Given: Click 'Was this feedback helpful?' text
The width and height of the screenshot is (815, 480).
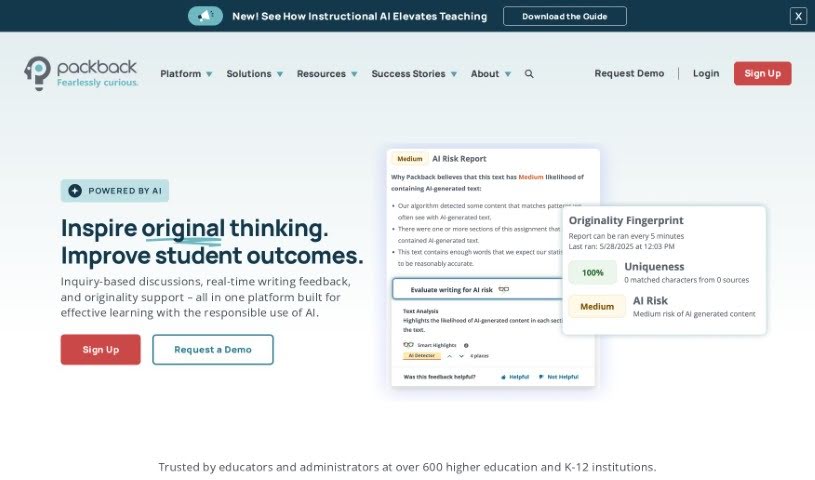Looking at the screenshot, I should click(x=439, y=377).
